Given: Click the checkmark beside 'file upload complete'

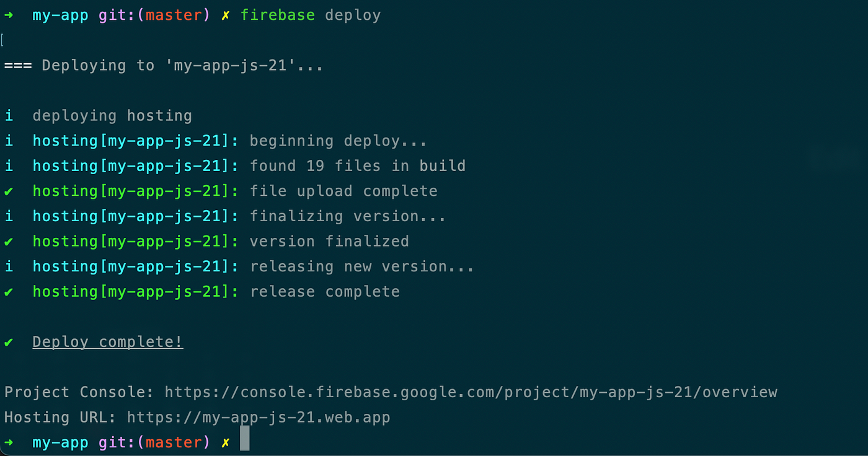Looking at the screenshot, I should tap(9, 191).
